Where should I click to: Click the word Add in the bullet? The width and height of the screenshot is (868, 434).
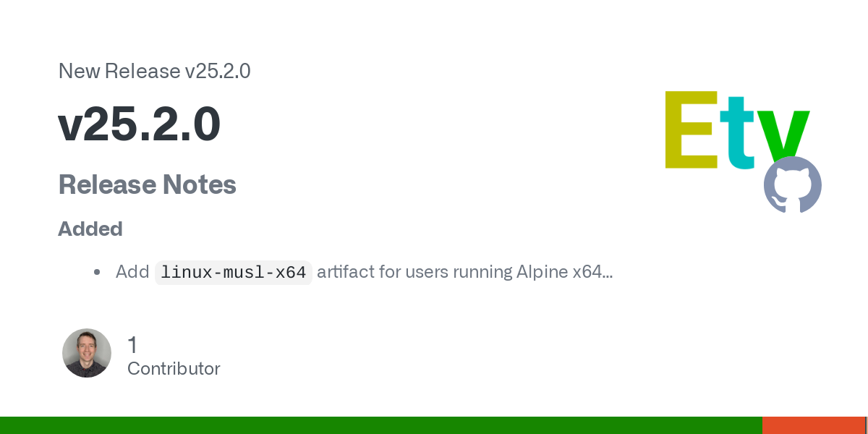[x=132, y=272]
